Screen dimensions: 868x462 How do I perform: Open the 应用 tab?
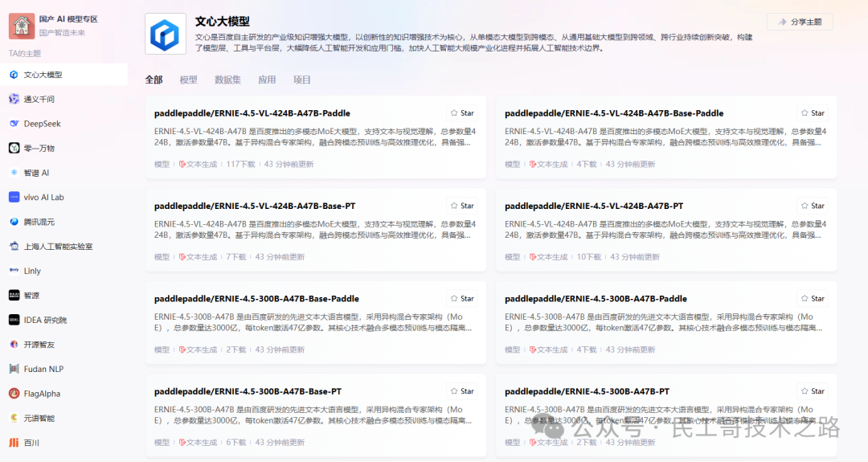(267, 80)
